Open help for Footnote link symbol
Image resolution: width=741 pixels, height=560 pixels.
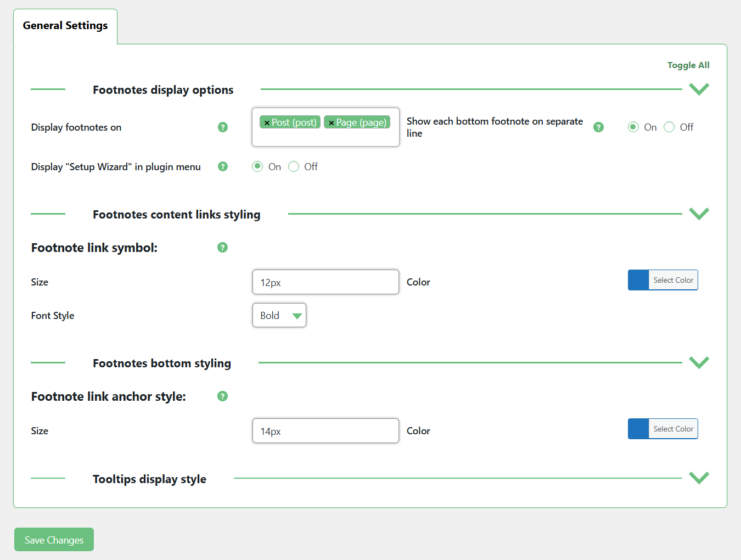tap(222, 248)
